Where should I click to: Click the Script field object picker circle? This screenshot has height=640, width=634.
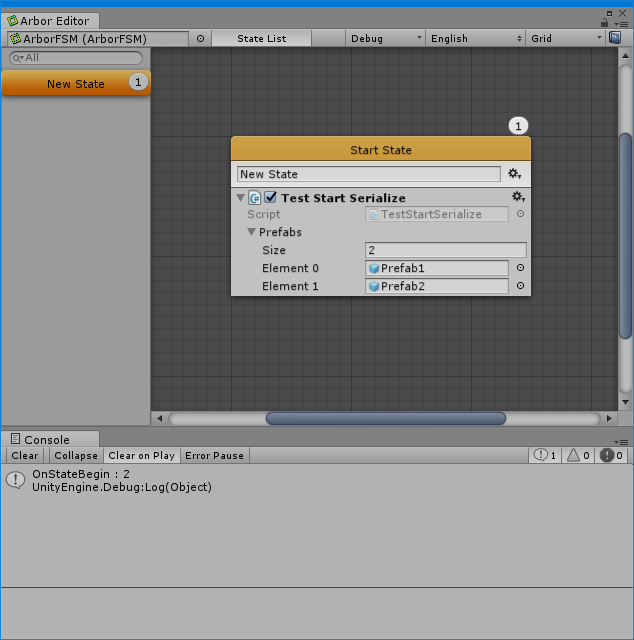click(x=520, y=214)
